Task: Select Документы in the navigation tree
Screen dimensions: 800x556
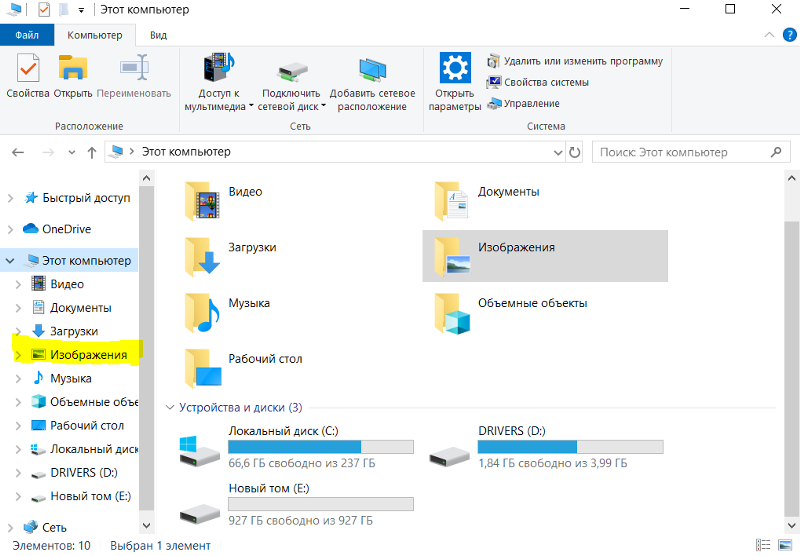Action: [x=81, y=308]
